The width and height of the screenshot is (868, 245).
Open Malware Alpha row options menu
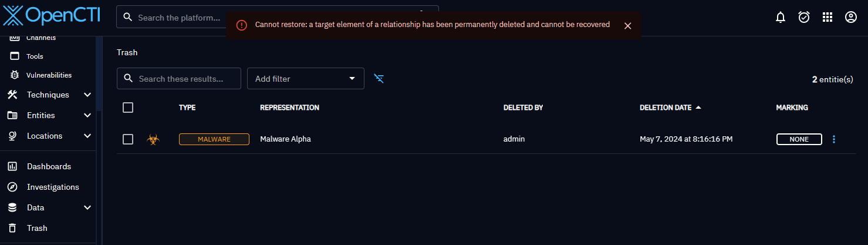[x=834, y=139]
